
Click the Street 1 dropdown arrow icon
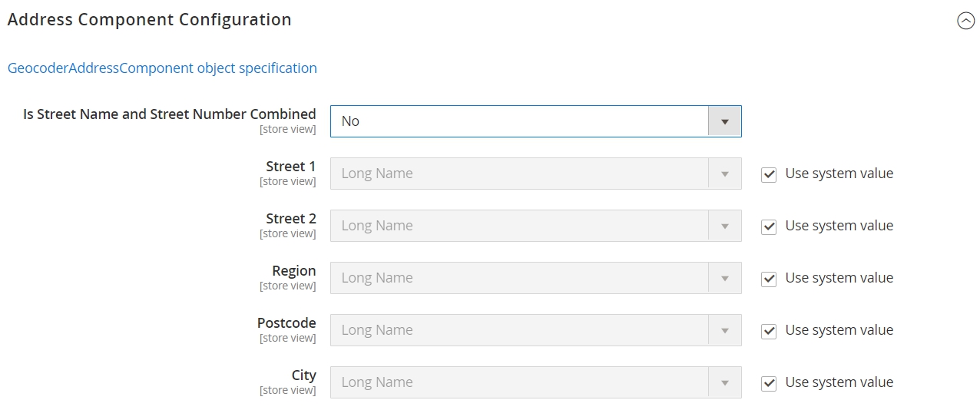pyautogui.click(x=724, y=174)
